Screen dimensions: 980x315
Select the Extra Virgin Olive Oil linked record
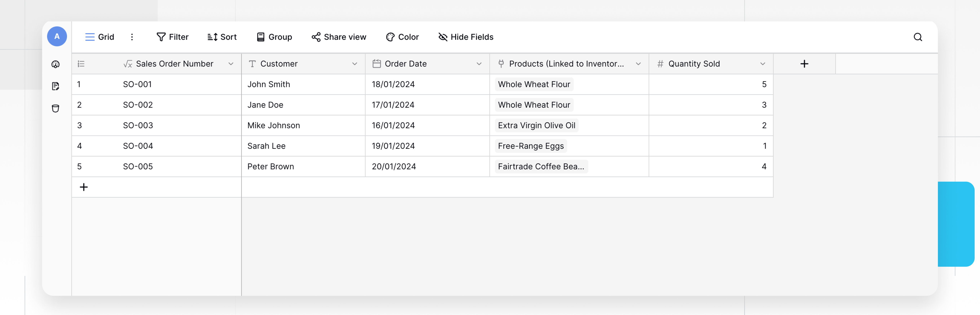click(536, 125)
